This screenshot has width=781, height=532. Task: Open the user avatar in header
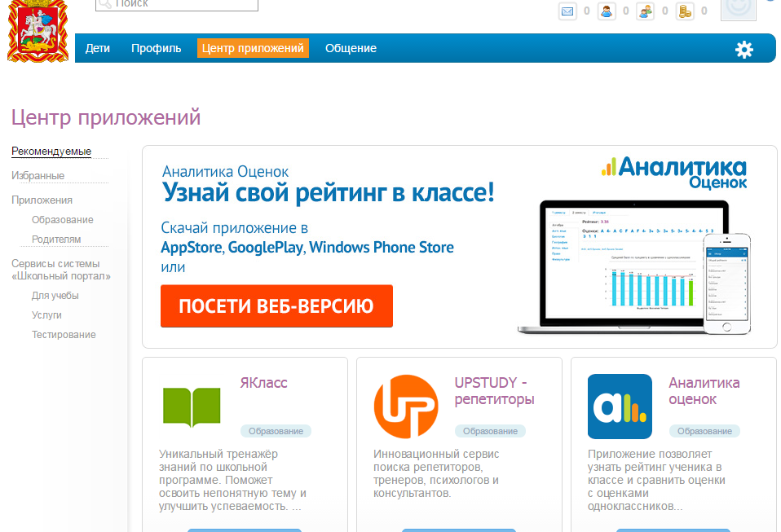pos(738,10)
